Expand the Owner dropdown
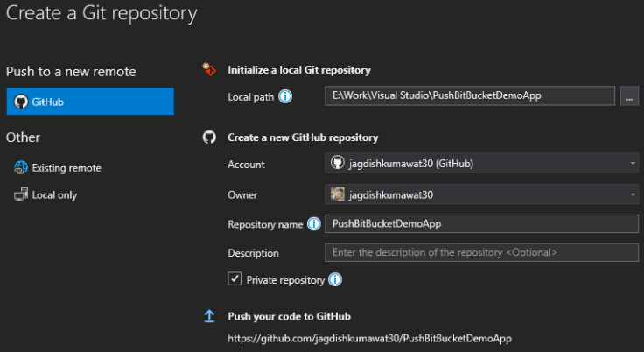 (x=481, y=194)
